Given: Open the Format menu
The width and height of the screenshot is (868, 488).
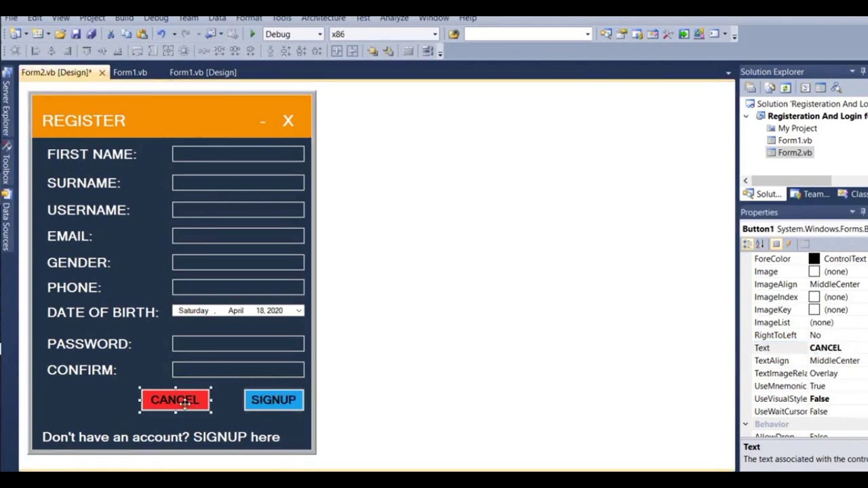Looking at the screenshot, I should 248,17.
